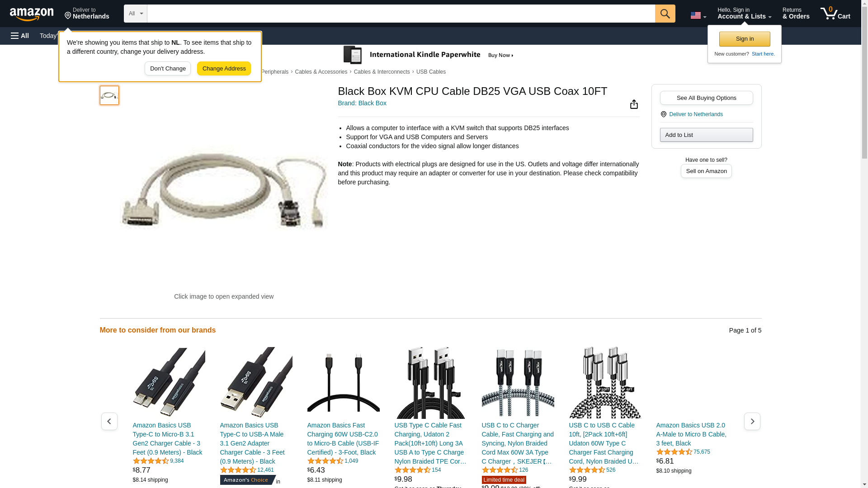The height and width of the screenshot is (488, 868).
Task: Click Add to List button
Action: (706, 135)
